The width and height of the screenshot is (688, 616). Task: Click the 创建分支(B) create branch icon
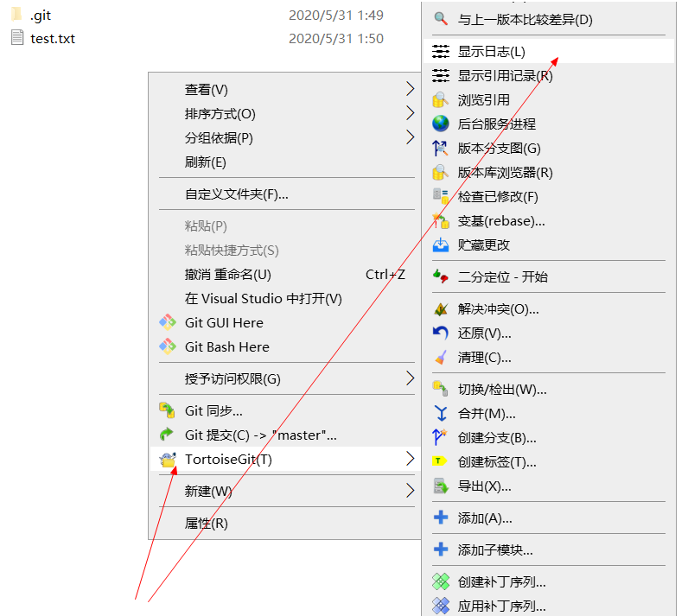(441, 437)
